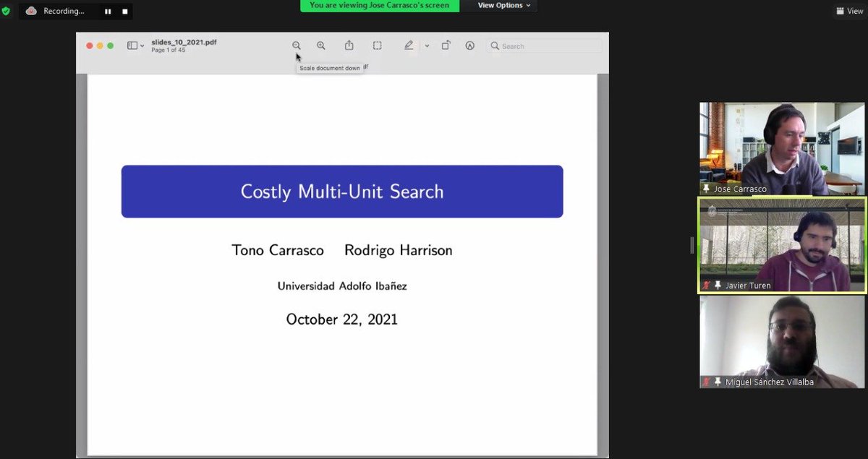The height and width of the screenshot is (459, 868).
Task: Click the zoom out magnifier in Preview
Action: click(x=297, y=46)
